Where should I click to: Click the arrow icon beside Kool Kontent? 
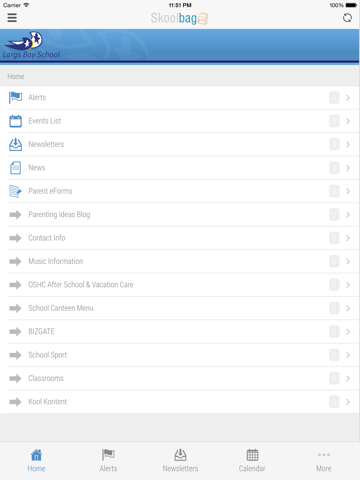[15, 402]
